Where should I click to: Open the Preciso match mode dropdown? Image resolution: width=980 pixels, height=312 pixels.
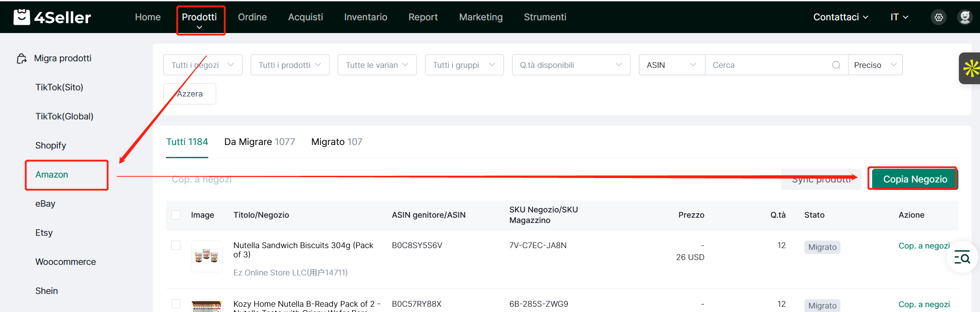tap(875, 65)
